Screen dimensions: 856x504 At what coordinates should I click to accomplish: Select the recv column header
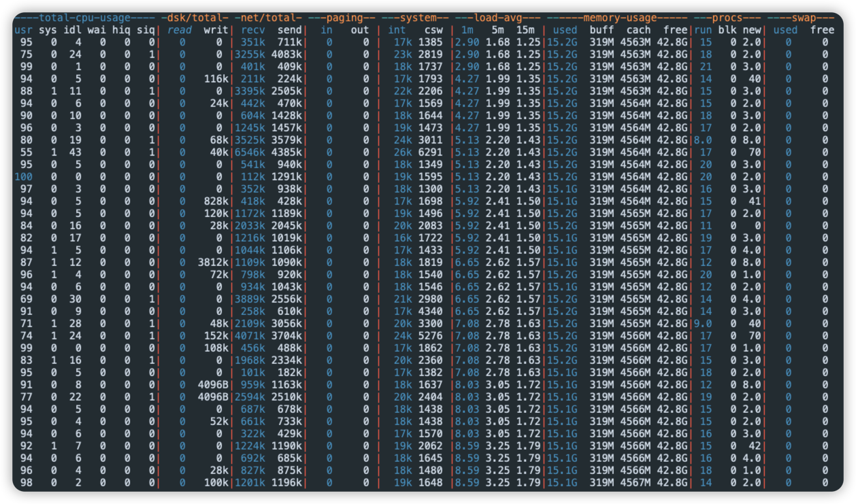pos(253,30)
